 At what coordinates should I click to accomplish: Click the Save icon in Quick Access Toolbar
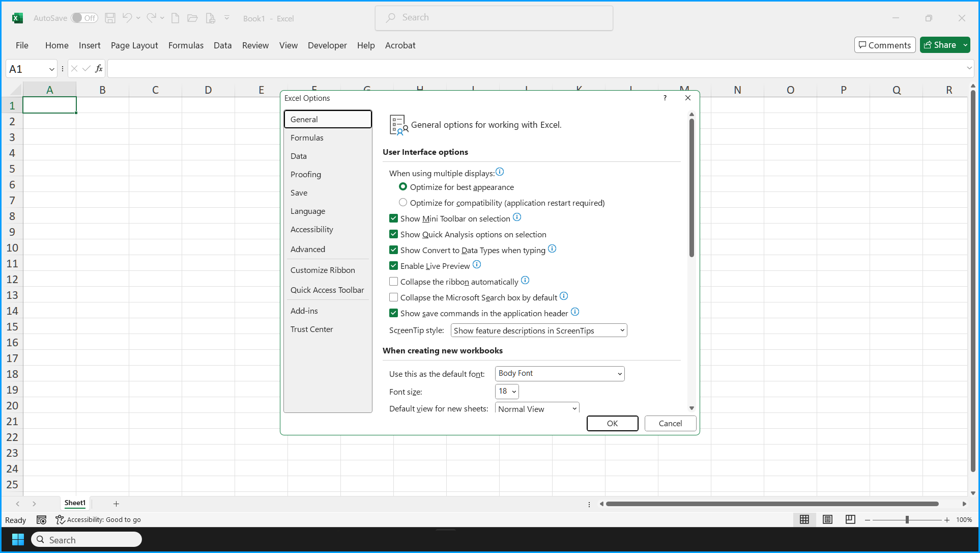pos(110,18)
